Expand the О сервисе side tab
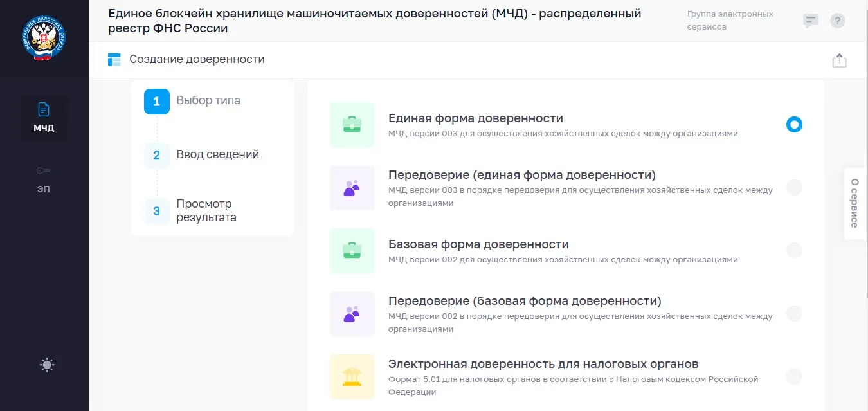Viewport: 868px width, 411px height. tap(855, 203)
